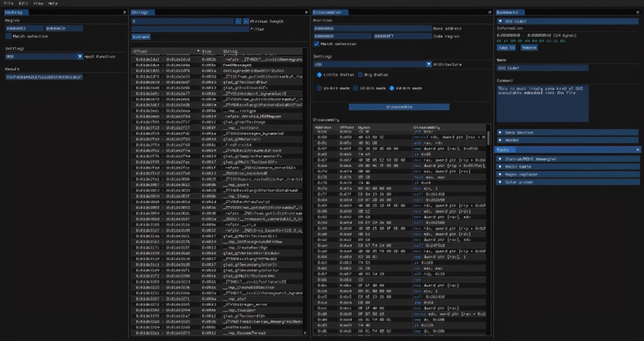Enable Match selection checkbox in Hashes panel
Image resolution: width=644 pixels, height=341 pixels.
(x=9, y=36)
